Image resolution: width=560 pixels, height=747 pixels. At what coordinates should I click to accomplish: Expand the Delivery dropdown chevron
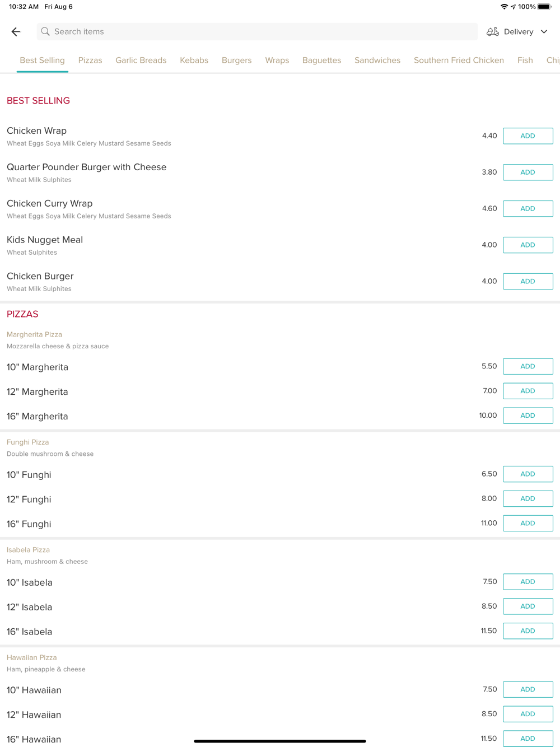click(544, 32)
